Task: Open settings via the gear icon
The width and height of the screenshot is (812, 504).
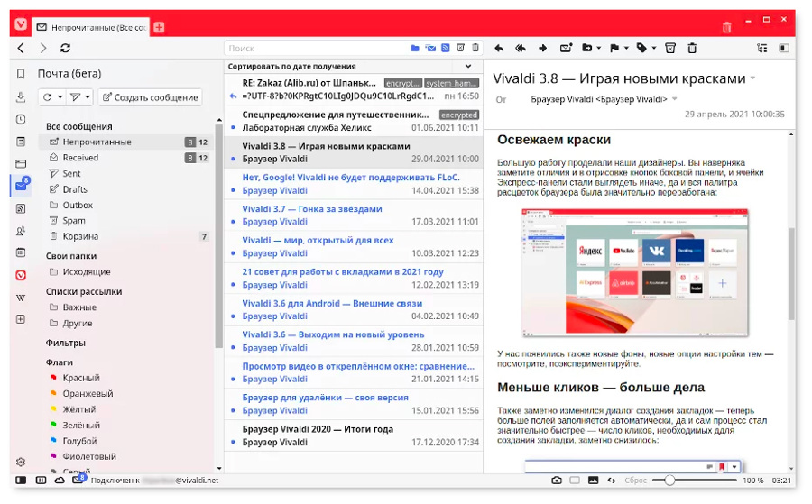Action: [21, 462]
